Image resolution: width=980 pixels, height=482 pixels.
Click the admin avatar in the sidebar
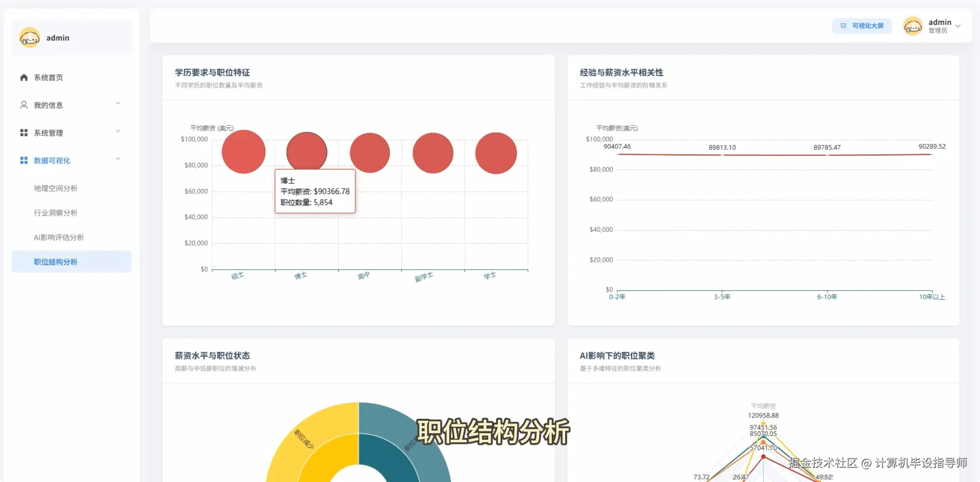point(29,38)
